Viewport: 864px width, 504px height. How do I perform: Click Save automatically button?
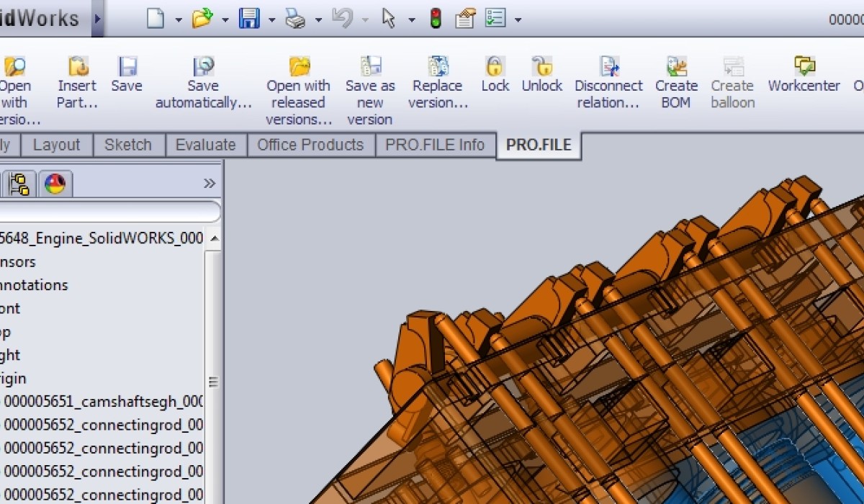tap(204, 68)
